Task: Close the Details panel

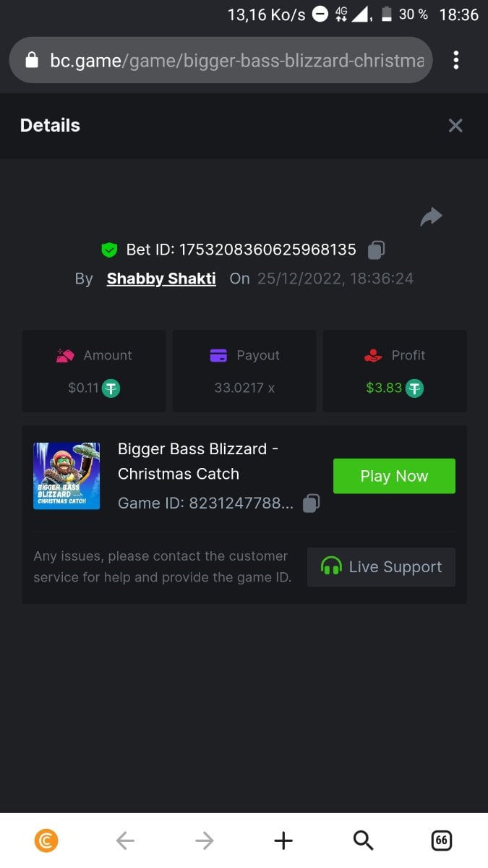Action: [x=455, y=126]
